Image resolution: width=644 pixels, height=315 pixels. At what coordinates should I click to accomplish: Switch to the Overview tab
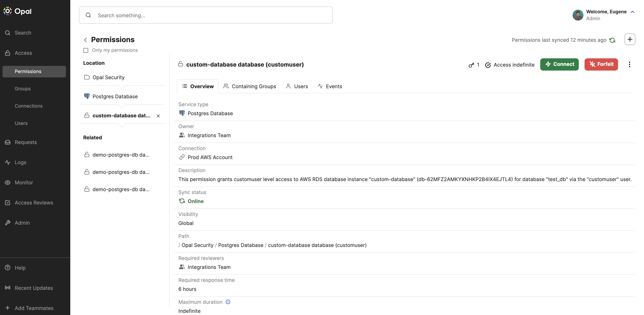tap(197, 86)
